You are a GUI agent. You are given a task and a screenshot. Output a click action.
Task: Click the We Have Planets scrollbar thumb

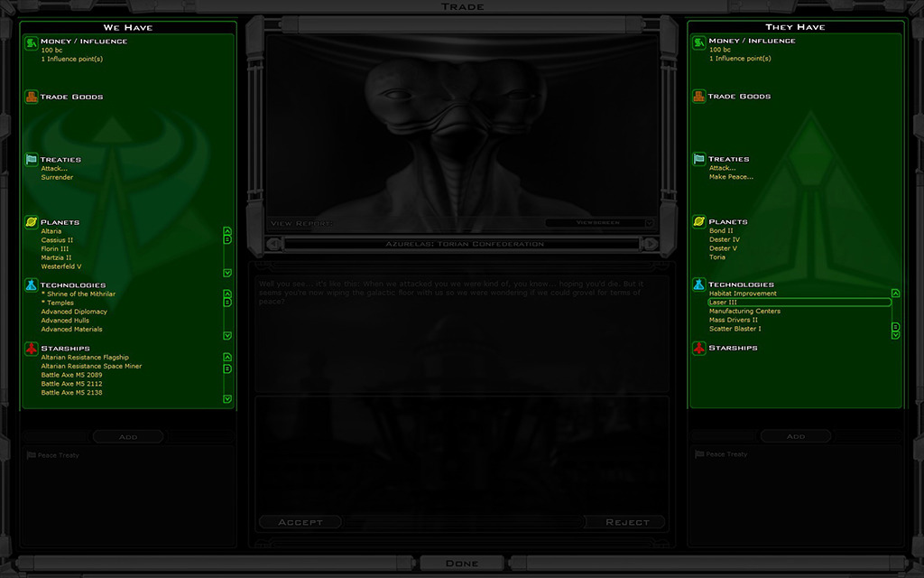pyautogui.click(x=227, y=239)
